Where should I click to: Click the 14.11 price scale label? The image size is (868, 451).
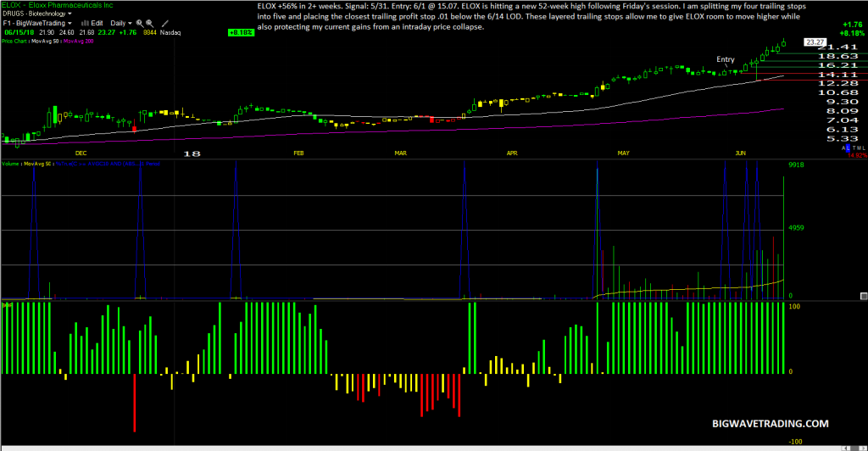[x=837, y=74]
